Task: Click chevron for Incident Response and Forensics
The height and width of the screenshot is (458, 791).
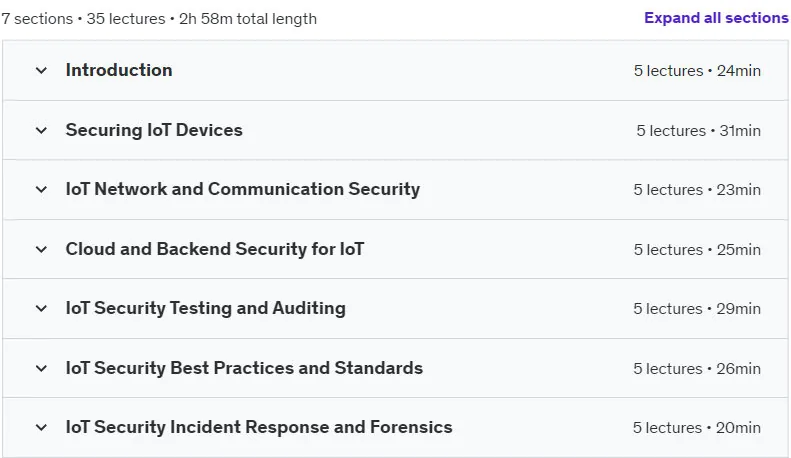Action: (x=41, y=427)
